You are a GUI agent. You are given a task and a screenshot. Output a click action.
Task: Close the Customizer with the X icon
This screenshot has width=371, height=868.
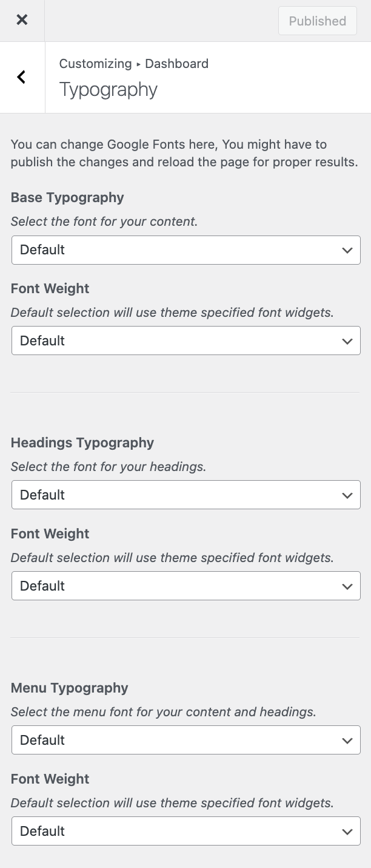(22, 20)
